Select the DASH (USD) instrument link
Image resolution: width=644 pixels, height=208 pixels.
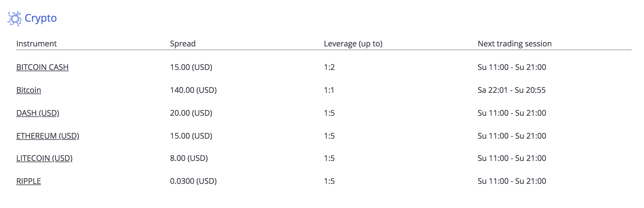[38, 113]
